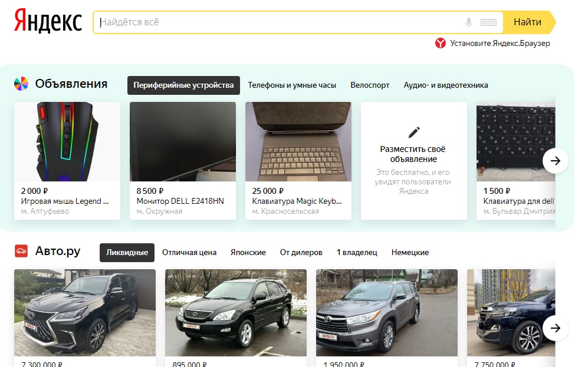Click the Яндекс.Браузер red Y icon
The height and width of the screenshot is (367, 588).
440,43
